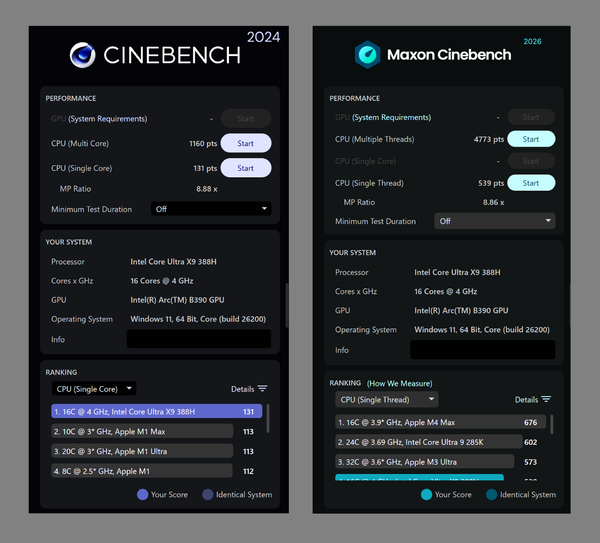Open the CPU (Single Core) ranking dropdown
The width and height of the screenshot is (600, 543).
pyautogui.click(x=94, y=389)
